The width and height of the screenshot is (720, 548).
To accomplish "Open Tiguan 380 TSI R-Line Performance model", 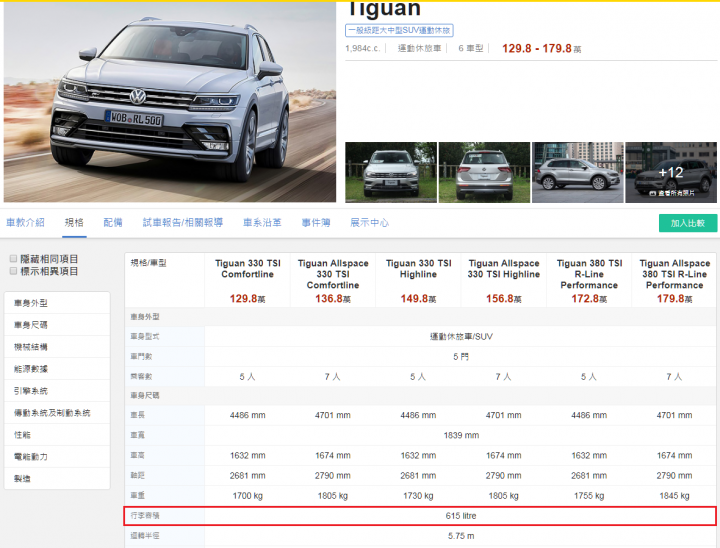I will pos(589,274).
